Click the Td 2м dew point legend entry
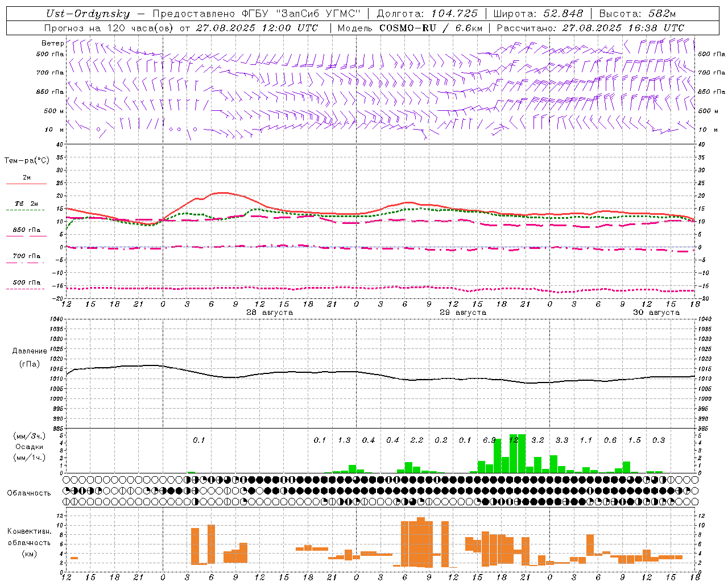Screen dimensions: 728x582 [x=26, y=203]
